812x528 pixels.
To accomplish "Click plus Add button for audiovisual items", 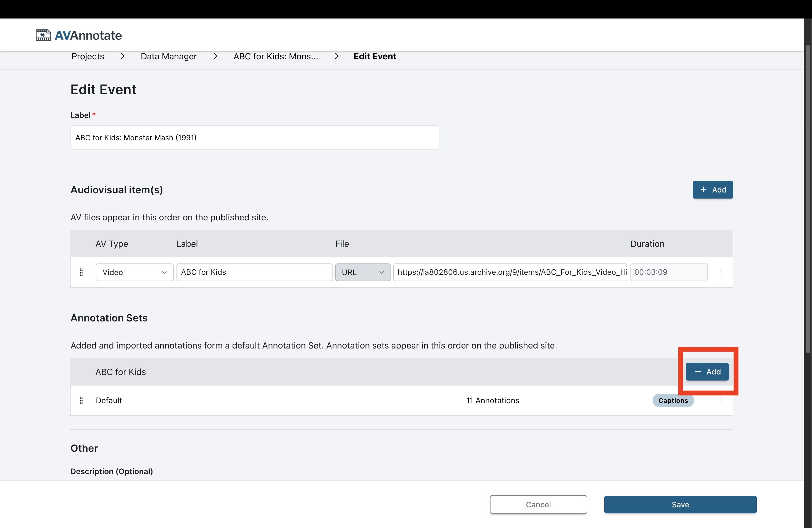I will click(712, 190).
